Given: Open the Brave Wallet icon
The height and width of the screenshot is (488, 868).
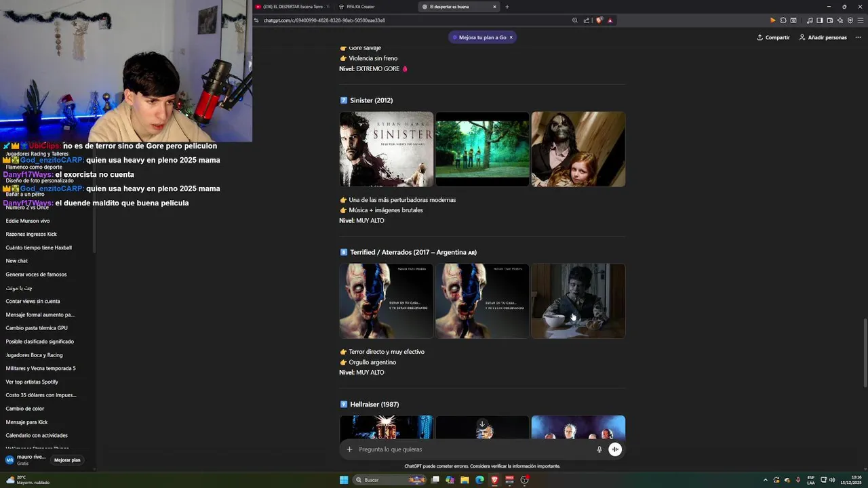Looking at the screenshot, I should pyautogui.click(x=829, y=20).
